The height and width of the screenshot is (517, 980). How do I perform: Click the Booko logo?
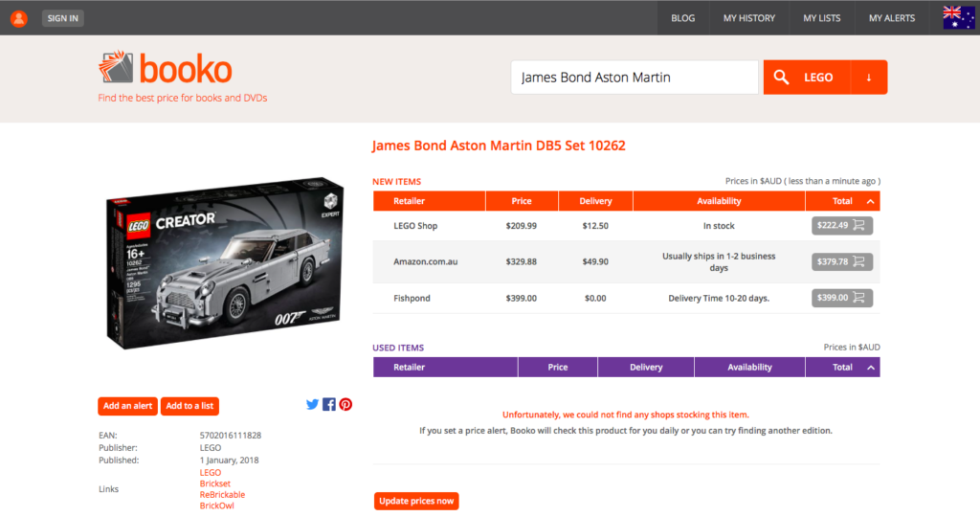166,68
